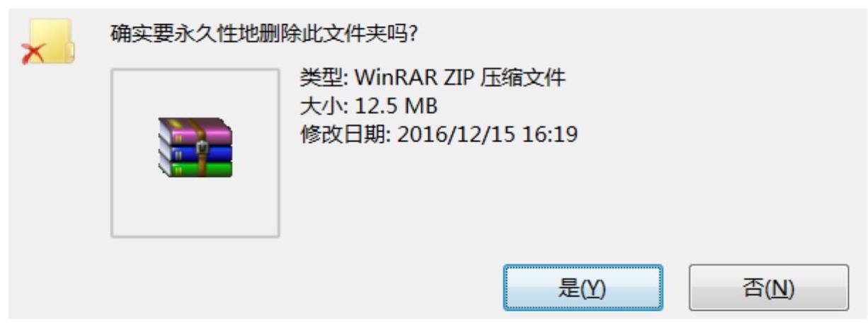
Task: Click the green bottom book of WinRAR icon
Action: (195, 168)
